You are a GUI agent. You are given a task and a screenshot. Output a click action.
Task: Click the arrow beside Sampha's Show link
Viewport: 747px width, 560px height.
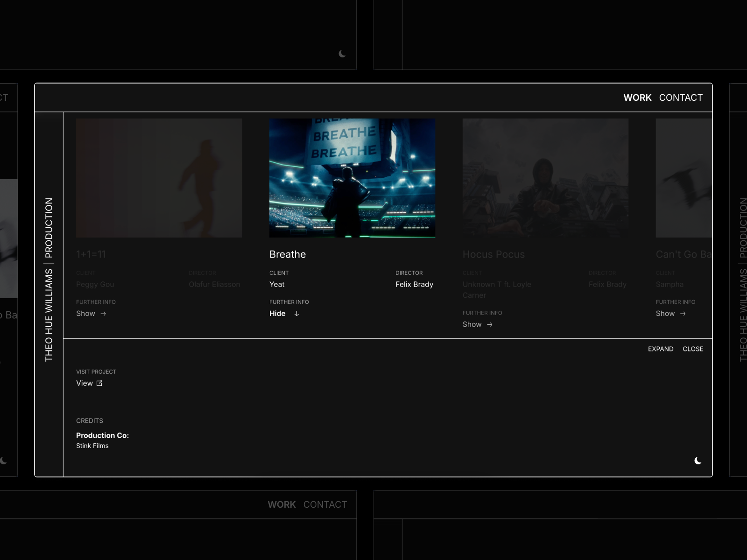[x=683, y=314]
